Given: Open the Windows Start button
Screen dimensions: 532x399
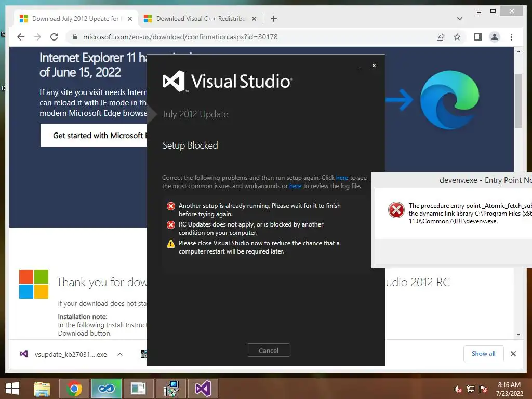Looking at the screenshot, I should 12,389.
